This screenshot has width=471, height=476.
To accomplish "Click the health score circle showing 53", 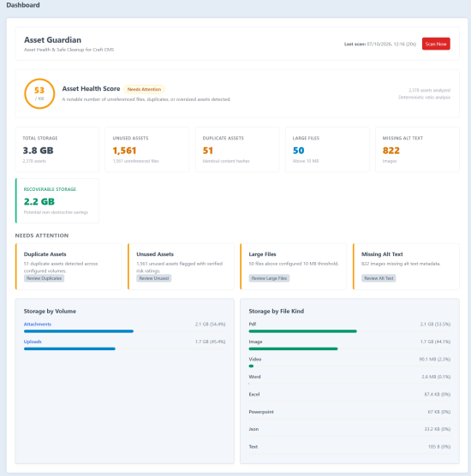I will (x=39, y=93).
